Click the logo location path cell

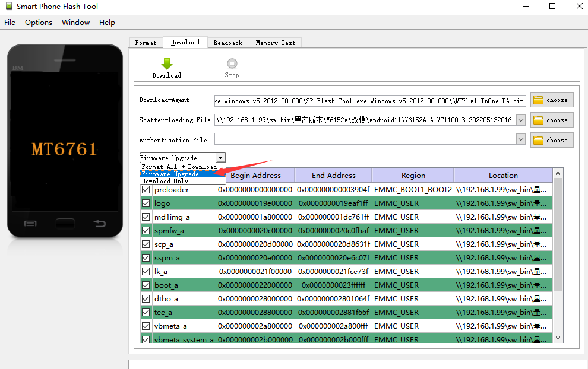coord(503,203)
